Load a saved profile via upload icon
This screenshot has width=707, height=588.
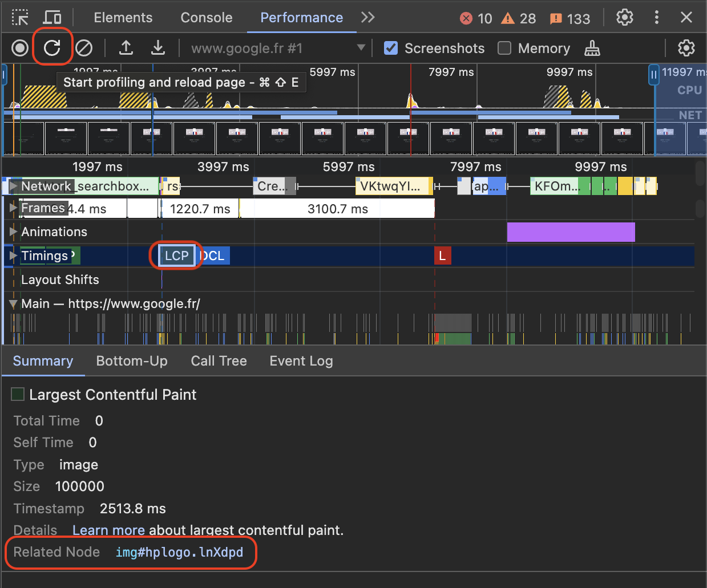pos(126,48)
